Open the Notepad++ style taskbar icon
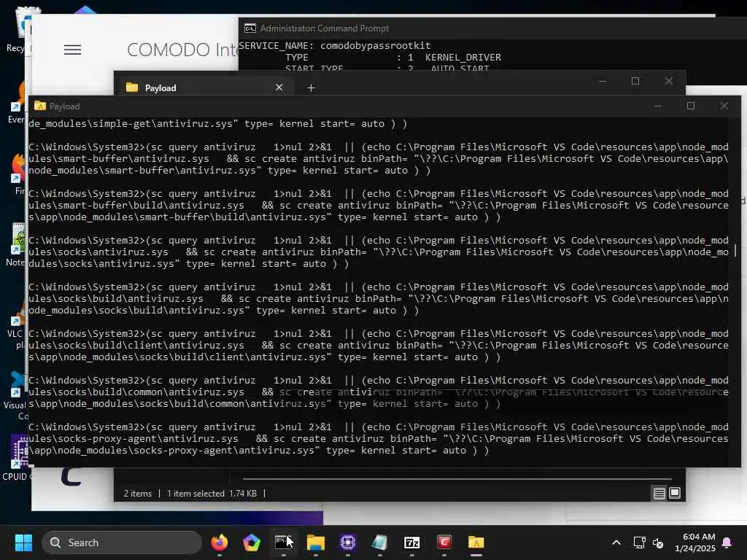Screen dimensions: 747x560 point(379,542)
